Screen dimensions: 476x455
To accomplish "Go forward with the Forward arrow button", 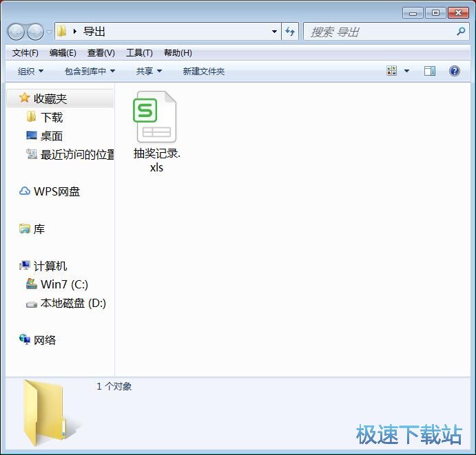I will click(36, 32).
